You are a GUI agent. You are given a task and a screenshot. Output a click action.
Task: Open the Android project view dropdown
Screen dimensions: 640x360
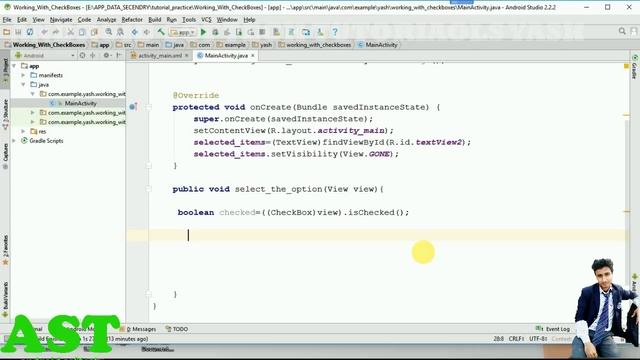(x=44, y=55)
